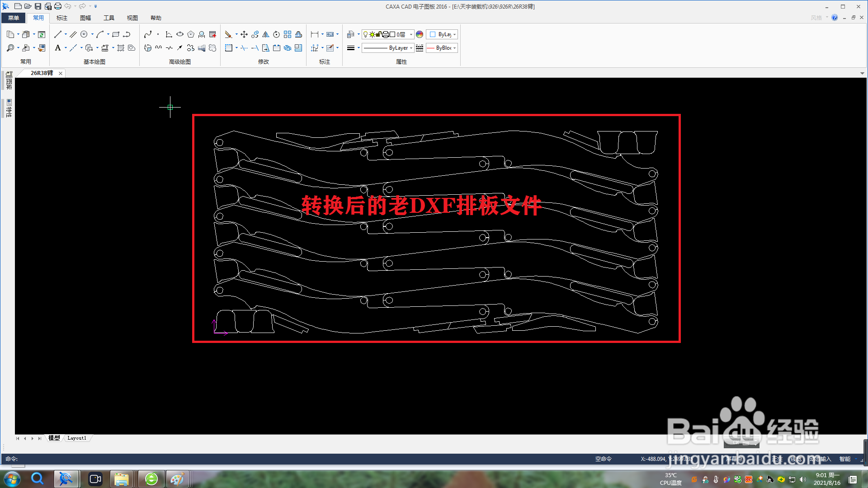The height and width of the screenshot is (488, 868).
Task: Toggle 动态输入 dynamic input mode
Action: click(820, 459)
